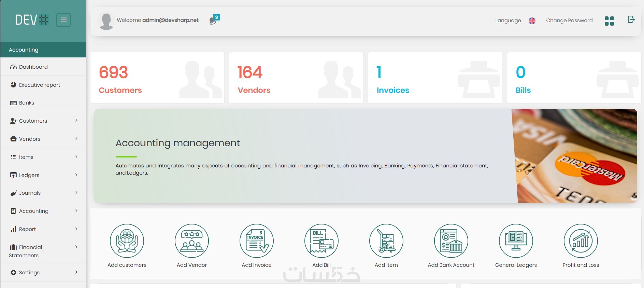Expand the Items submenu chevron
This screenshot has height=288, width=644.
coord(76,157)
